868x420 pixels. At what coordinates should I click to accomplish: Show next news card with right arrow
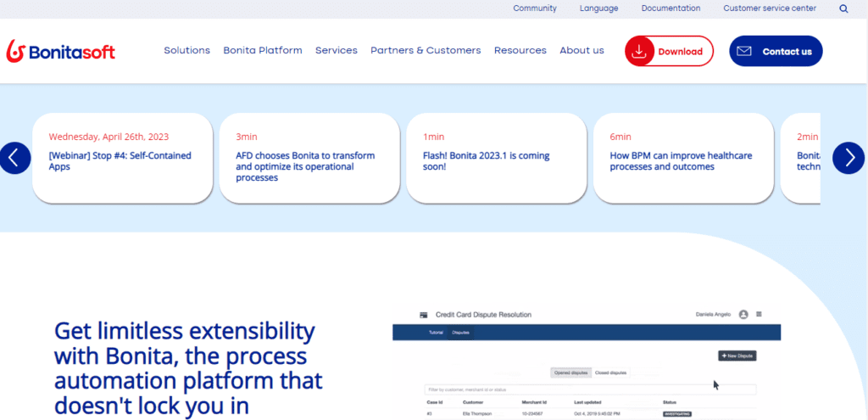coord(848,158)
